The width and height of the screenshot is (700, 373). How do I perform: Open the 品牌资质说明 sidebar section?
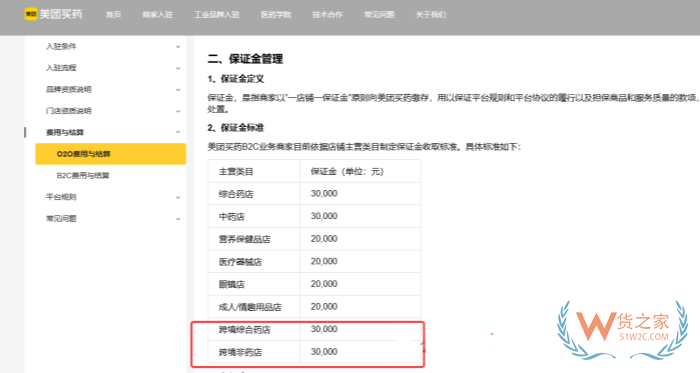click(69, 89)
